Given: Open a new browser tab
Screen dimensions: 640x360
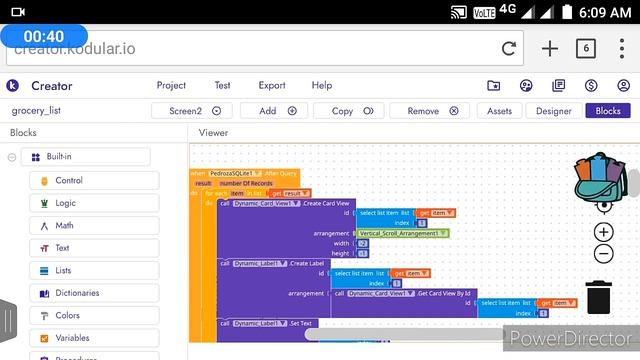Looking at the screenshot, I should click(549, 49).
